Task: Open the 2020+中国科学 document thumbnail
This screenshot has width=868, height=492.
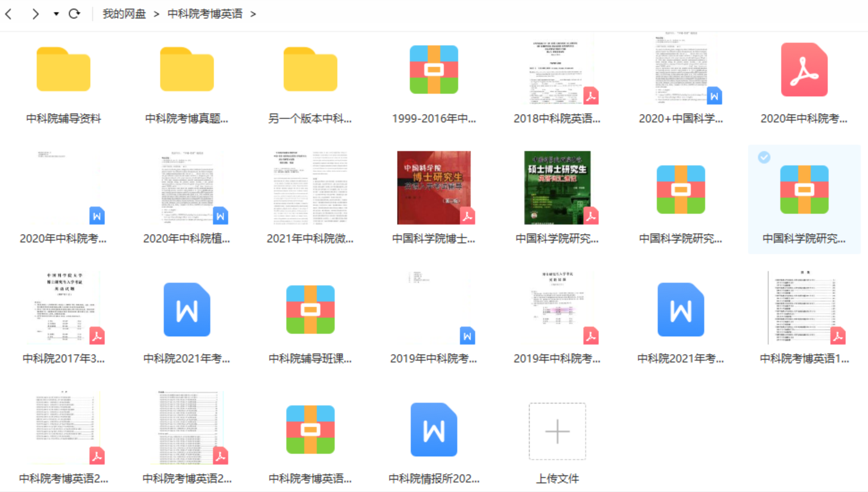Action: coord(681,69)
